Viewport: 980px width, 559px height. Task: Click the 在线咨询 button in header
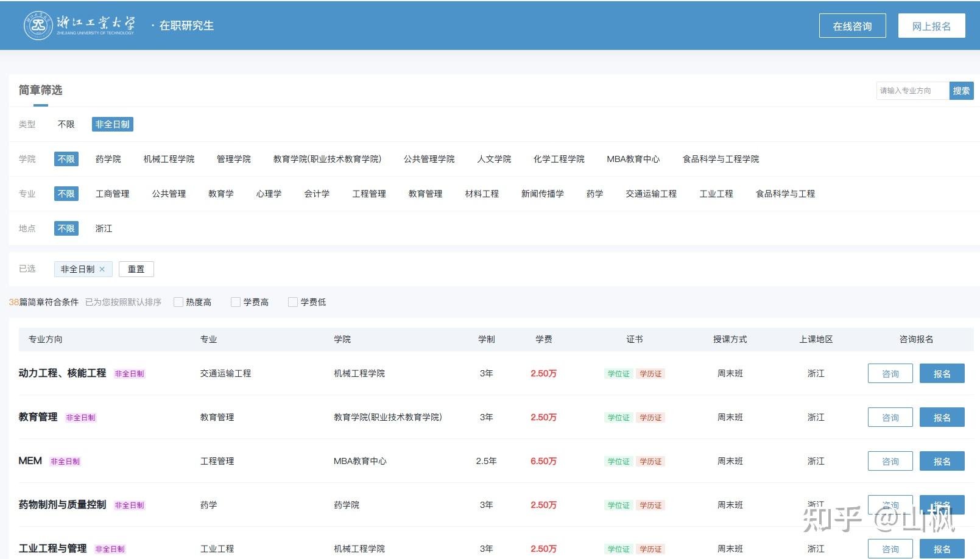tap(852, 26)
